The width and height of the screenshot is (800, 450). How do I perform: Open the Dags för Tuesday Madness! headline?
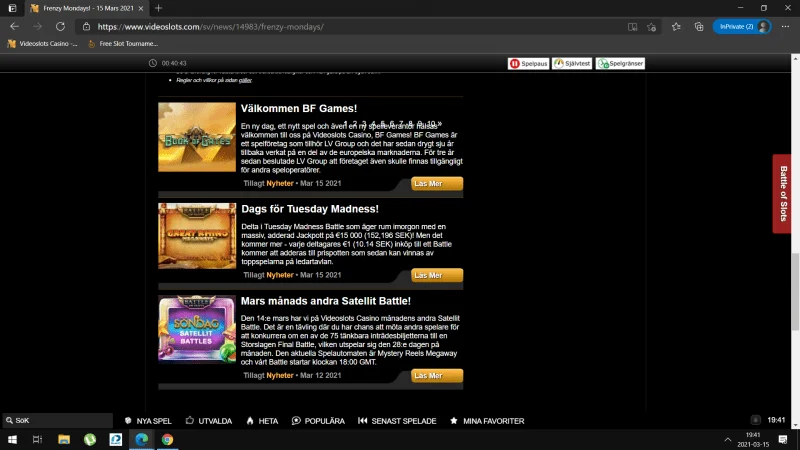coord(310,209)
